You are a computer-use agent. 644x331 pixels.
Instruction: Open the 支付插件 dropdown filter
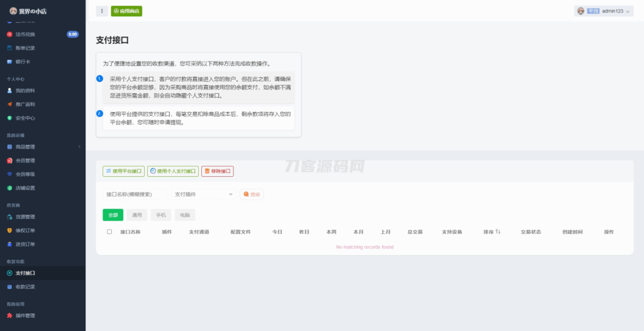click(204, 194)
